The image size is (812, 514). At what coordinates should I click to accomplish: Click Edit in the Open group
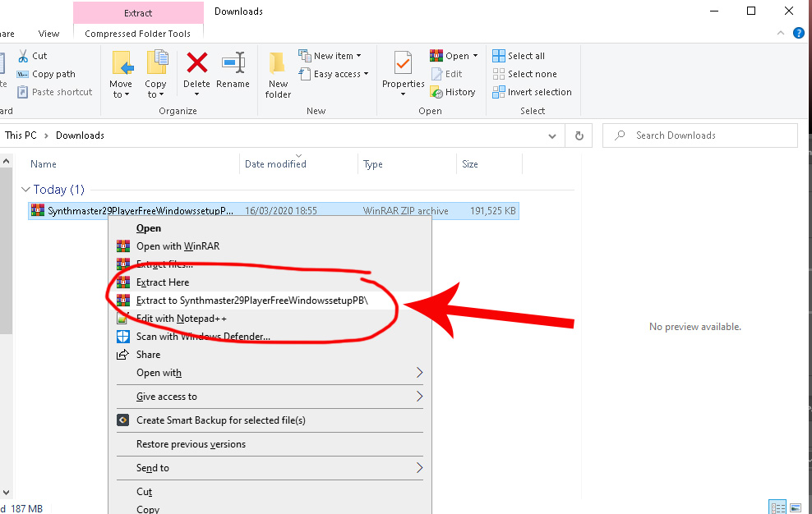pos(446,74)
